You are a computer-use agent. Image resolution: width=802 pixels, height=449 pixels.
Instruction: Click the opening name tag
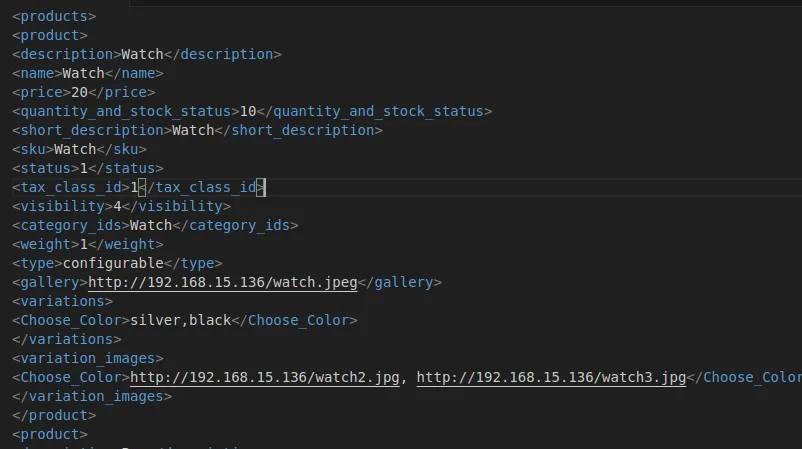(x=37, y=74)
